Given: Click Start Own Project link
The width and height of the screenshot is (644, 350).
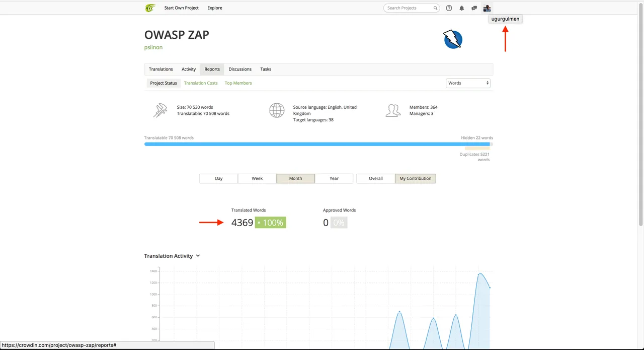Looking at the screenshot, I should click(x=181, y=8).
